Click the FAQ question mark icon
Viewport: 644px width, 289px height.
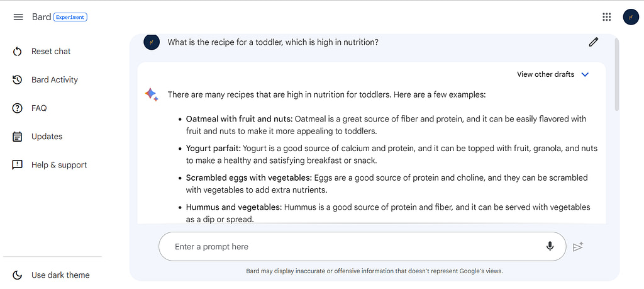17,108
